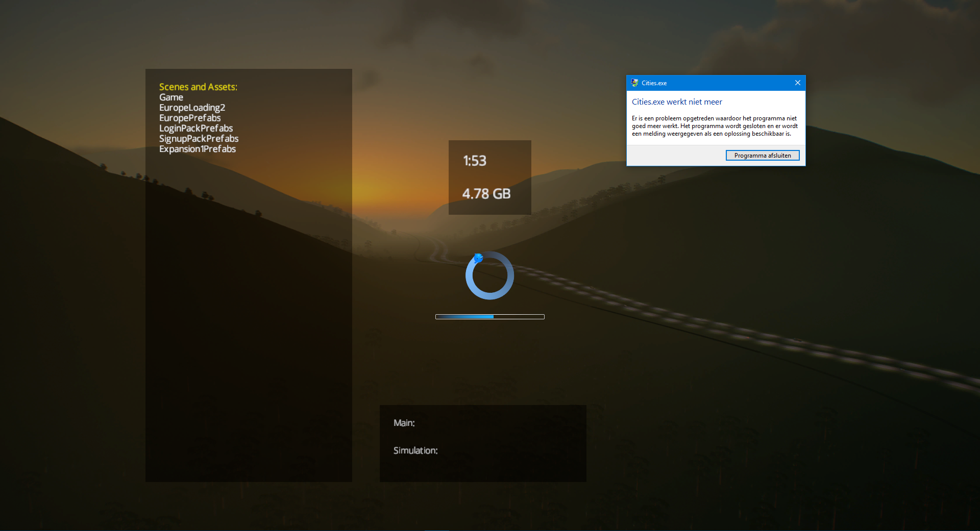The image size is (980, 531).
Task: Click the loading progress bar
Action: point(489,317)
